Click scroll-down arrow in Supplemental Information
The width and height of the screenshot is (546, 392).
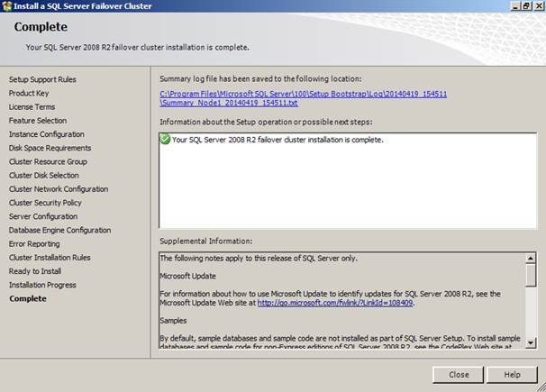531,343
